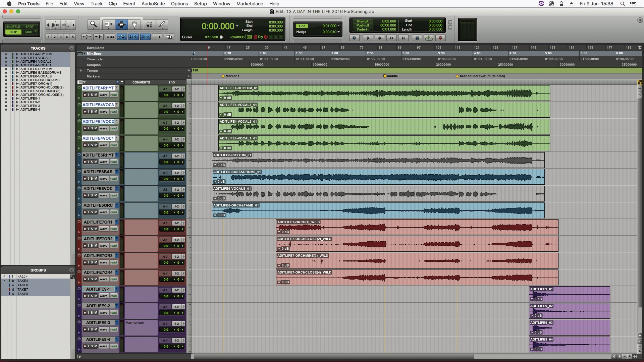Recall zoom preset 1
This screenshot has height=362, width=644.
(x=49, y=37)
